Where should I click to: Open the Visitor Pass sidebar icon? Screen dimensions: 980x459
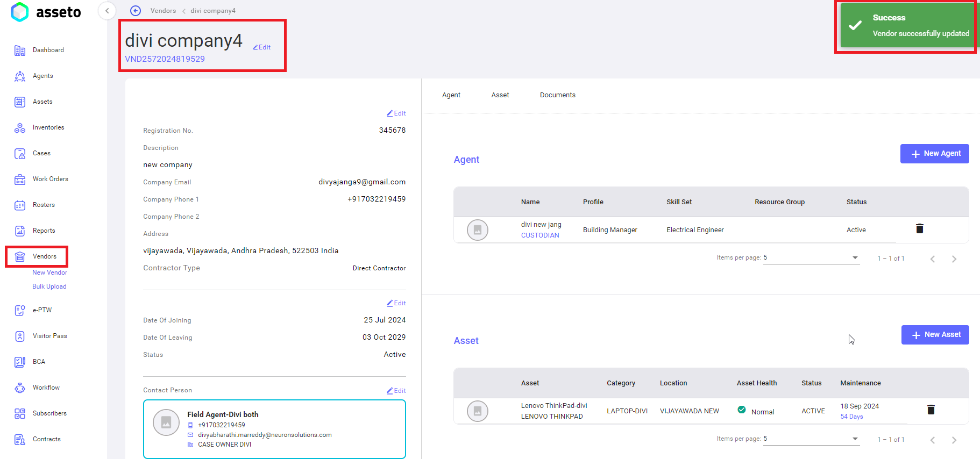[20, 336]
